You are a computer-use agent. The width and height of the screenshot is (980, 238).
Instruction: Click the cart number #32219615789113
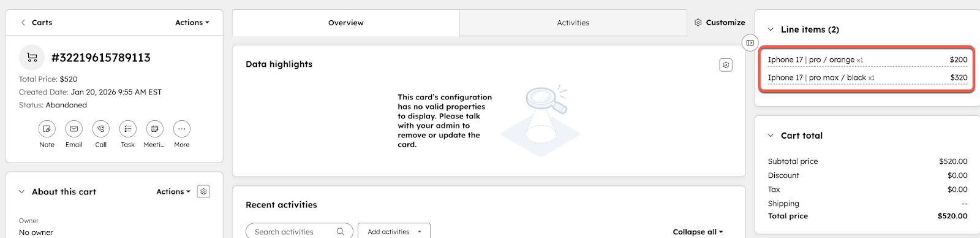tap(101, 58)
